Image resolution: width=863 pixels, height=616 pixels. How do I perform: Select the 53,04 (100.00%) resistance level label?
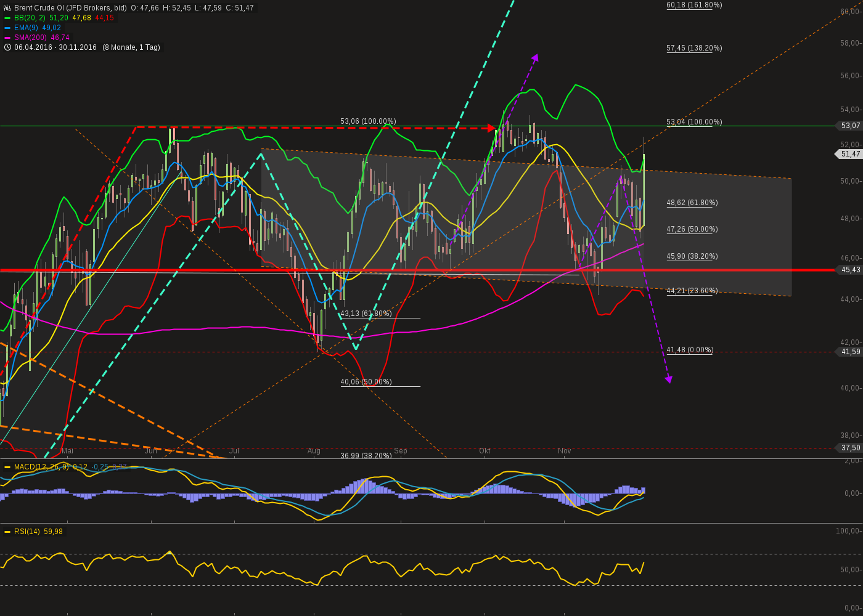(693, 123)
